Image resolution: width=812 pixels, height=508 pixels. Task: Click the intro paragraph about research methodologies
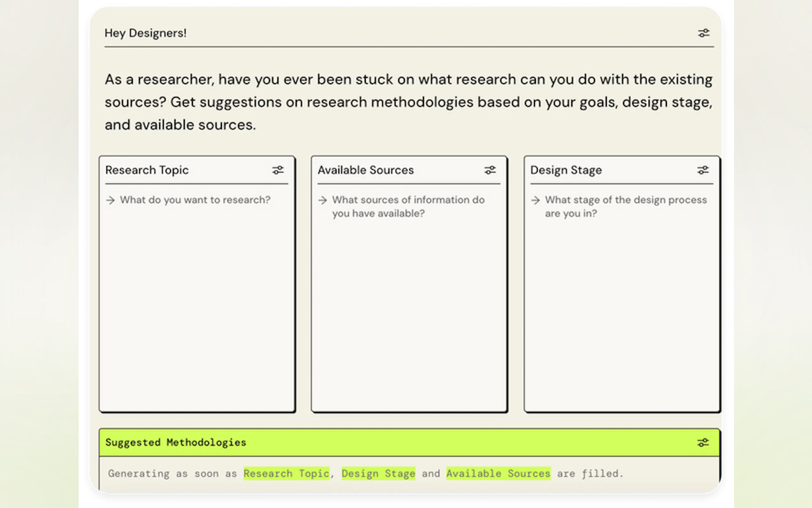coord(408,102)
